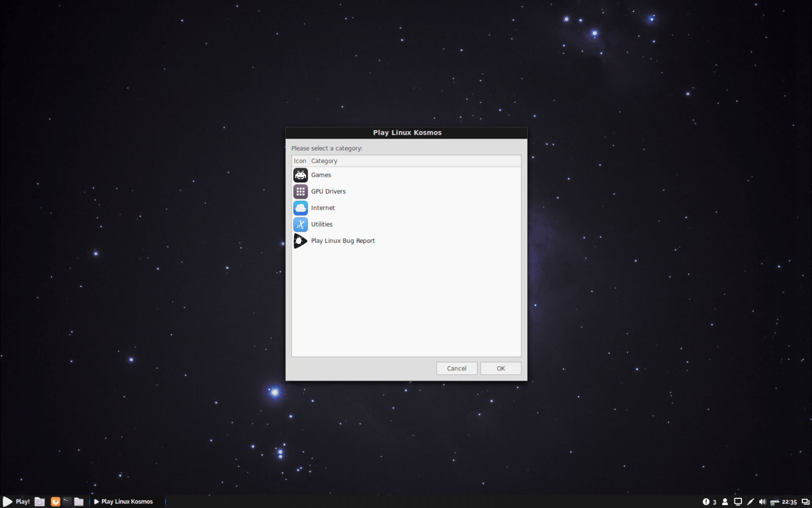
Task: Open the display monitor tray icon
Action: 738,502
